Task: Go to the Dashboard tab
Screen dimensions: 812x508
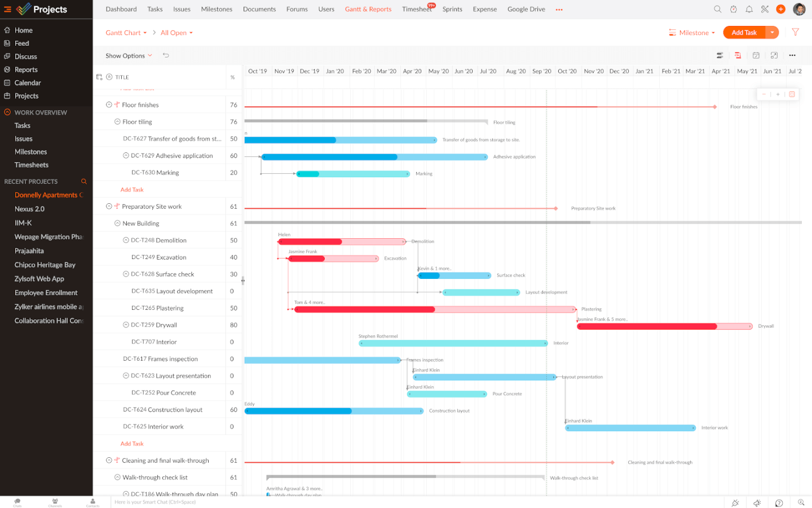Action: tap(121, 9)
